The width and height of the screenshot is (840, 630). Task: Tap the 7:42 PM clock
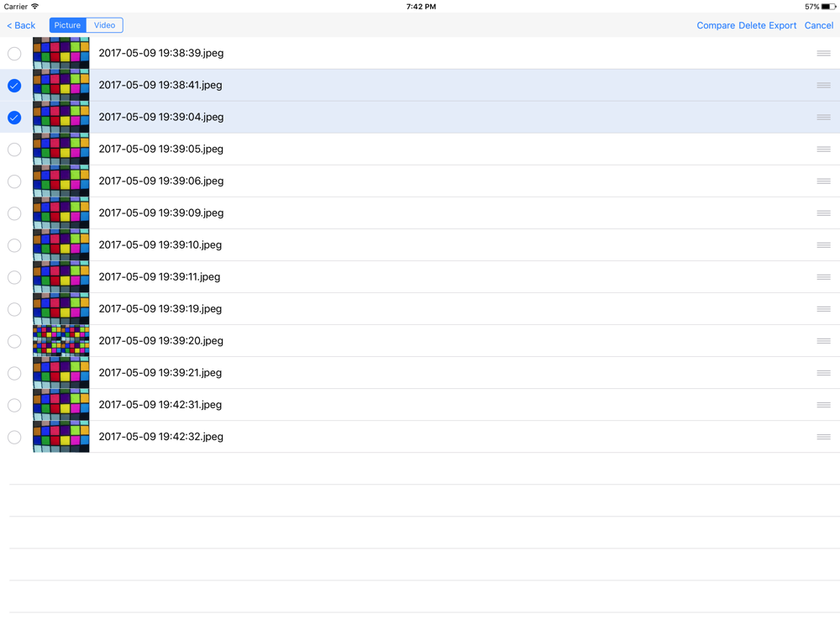point(421,7)
